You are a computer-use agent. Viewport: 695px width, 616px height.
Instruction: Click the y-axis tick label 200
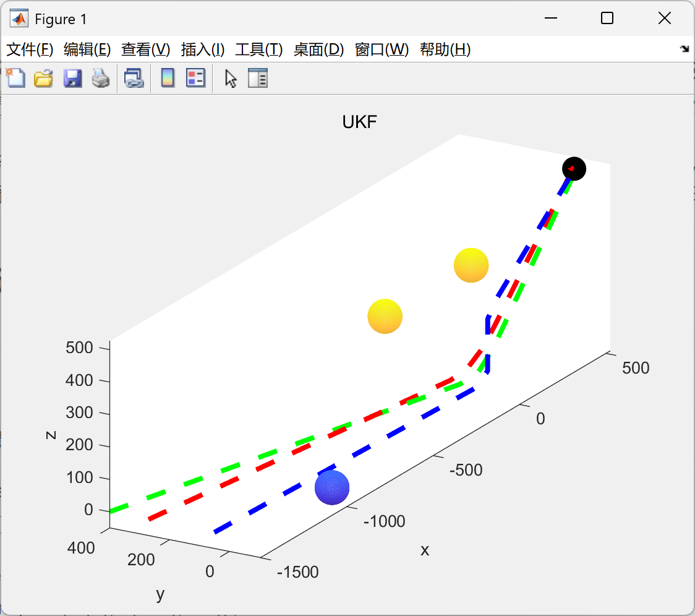pos(141,560)
